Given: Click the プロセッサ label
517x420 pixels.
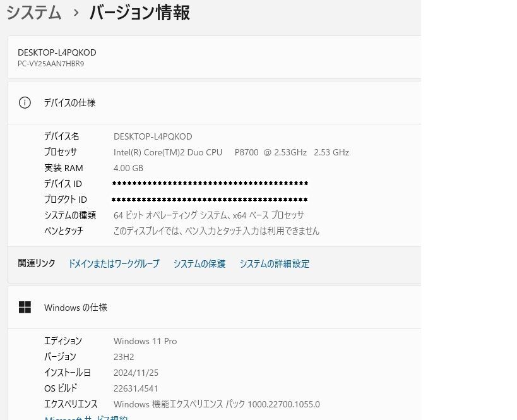Looking at the screenshot, I should (61, 152).
